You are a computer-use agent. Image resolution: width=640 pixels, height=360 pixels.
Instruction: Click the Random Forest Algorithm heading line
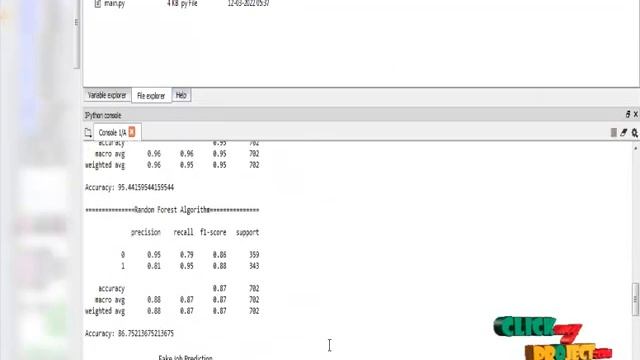tap(172, 210)
